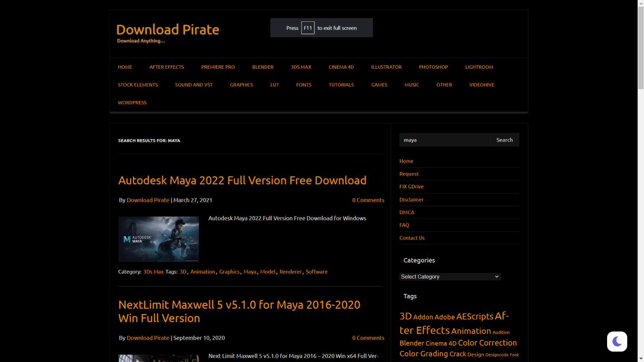Open ILLUSTRATOR menu item
Image resolution: width=644 pixels, height=362 pixels.
(386, 67)
